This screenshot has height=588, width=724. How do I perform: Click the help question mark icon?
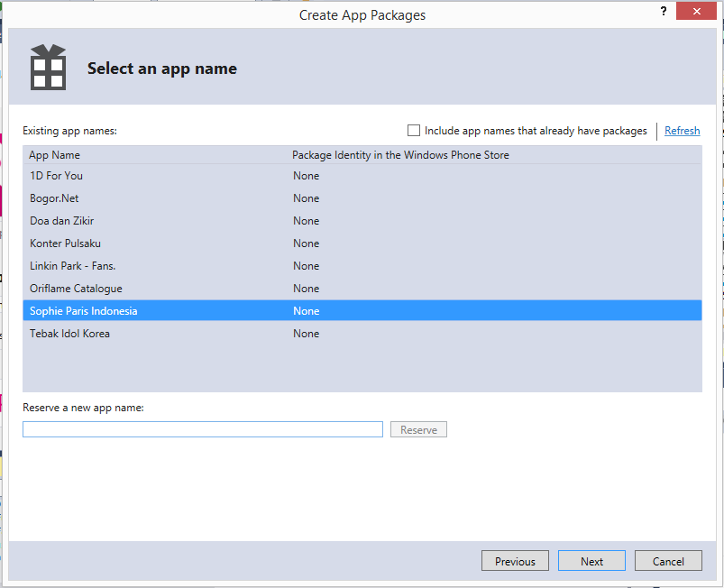tap(663, 11)
